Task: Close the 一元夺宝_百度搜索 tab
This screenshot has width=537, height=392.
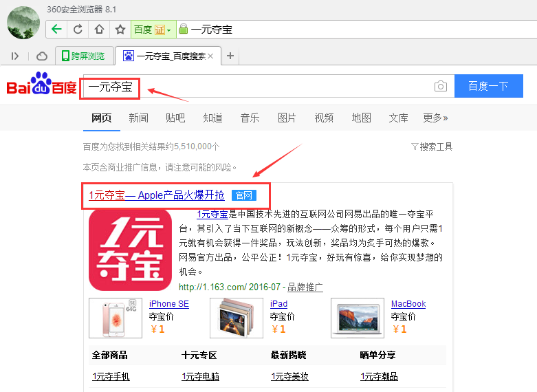Action: coord(210,56)
